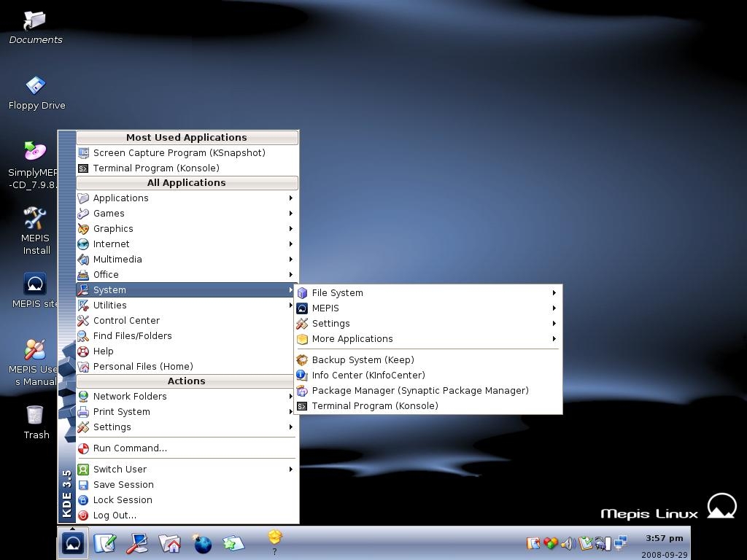Expand the Utilities submenu

[185, 306]
